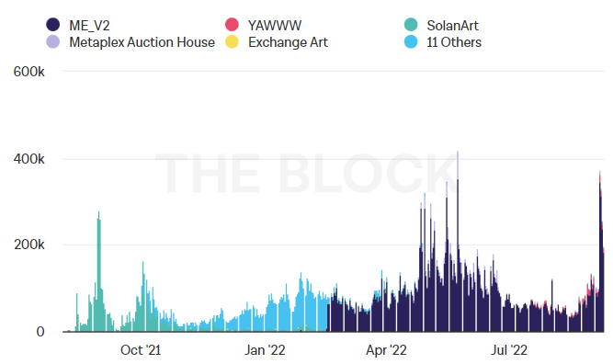Show the 11 Others series label

[454, 42]
